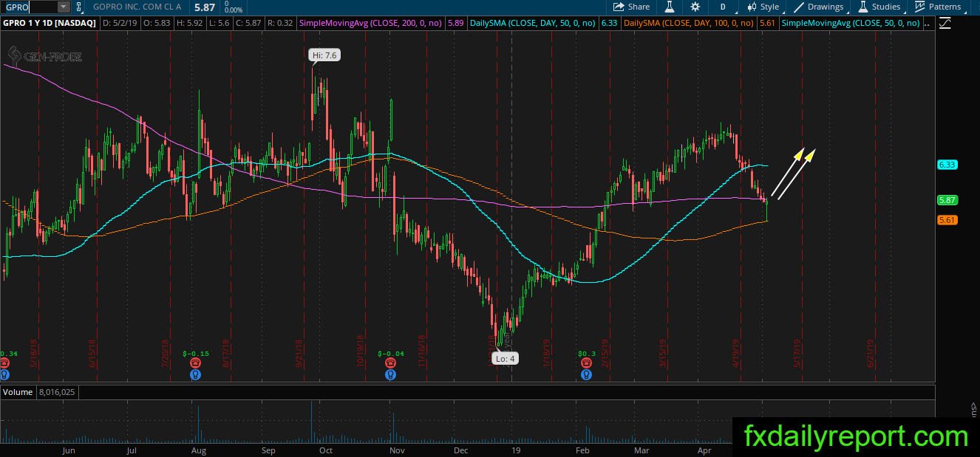Screen dimensions: 980x457
Task: Open the Patterns menu
Action: 938,7
